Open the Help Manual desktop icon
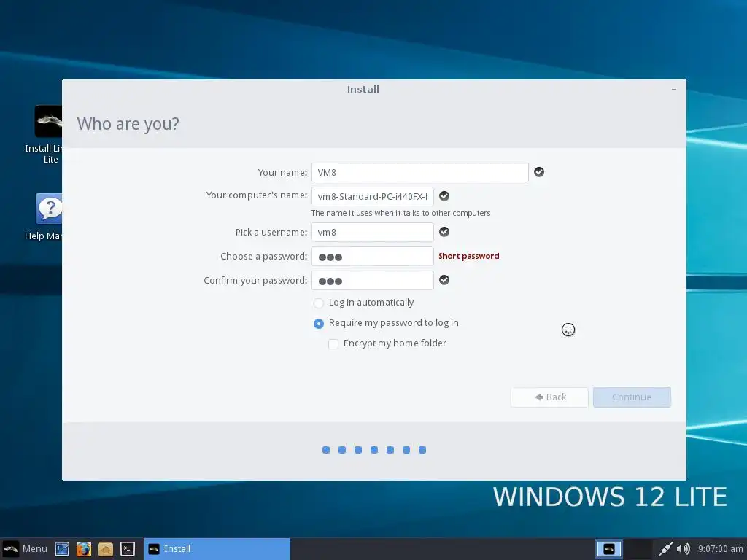 coord(48,217)
